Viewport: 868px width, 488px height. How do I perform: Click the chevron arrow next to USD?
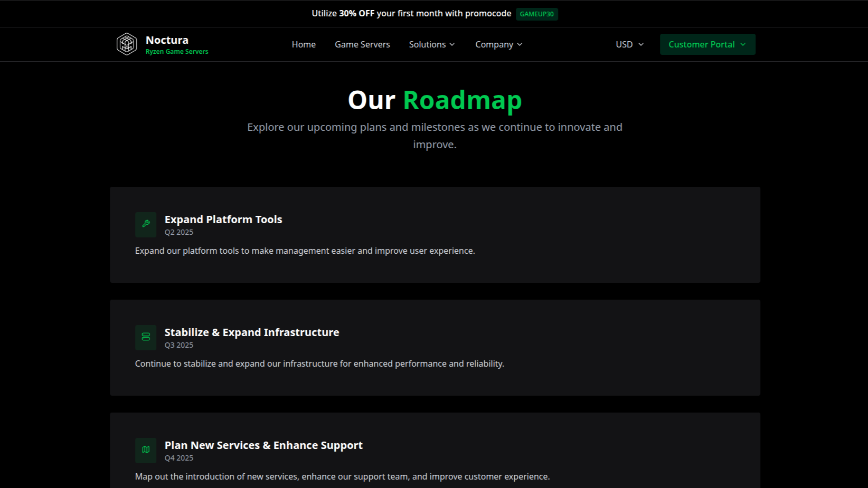point(641,45)
